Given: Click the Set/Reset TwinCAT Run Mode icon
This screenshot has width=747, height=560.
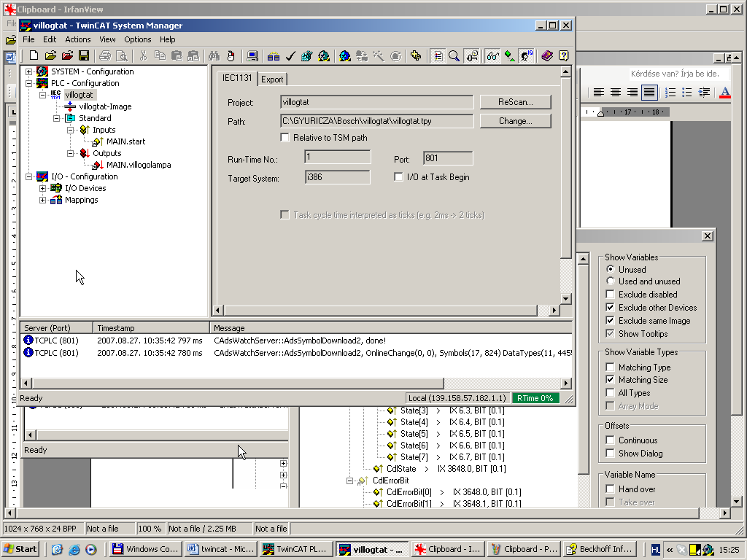Looking at the screenshot, I should click(324, 56).
